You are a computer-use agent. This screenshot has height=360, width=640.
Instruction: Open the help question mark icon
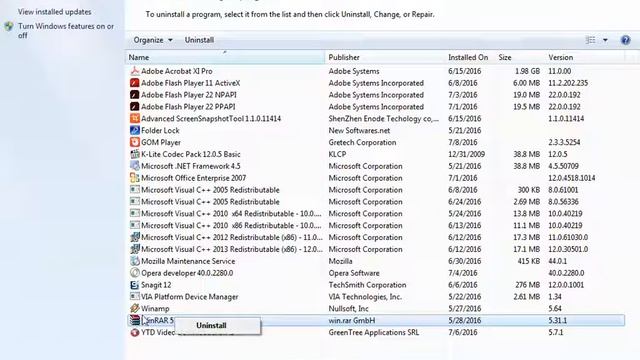[625, 40]
